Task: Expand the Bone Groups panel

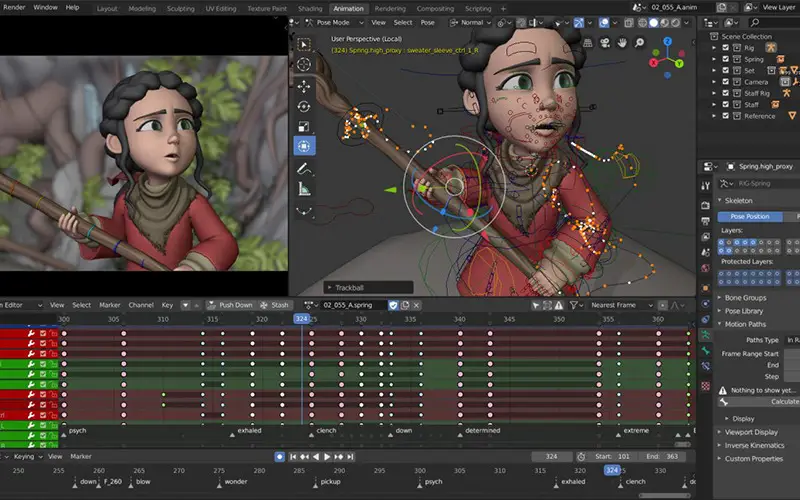Action: [745, 298]
